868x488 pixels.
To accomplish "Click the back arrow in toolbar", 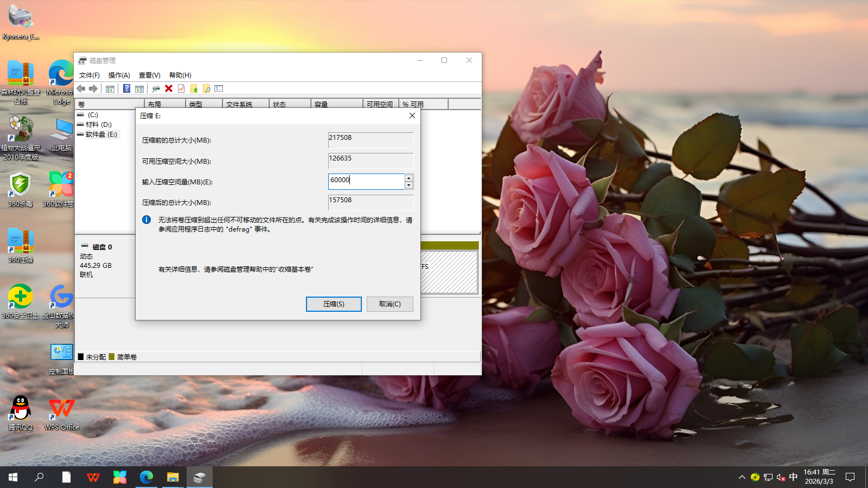I will point(81,88).
